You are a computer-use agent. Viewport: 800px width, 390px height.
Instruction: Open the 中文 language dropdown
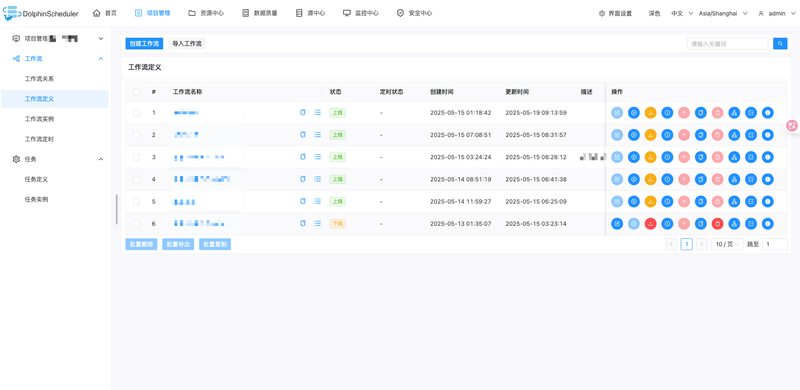[682, 14]
